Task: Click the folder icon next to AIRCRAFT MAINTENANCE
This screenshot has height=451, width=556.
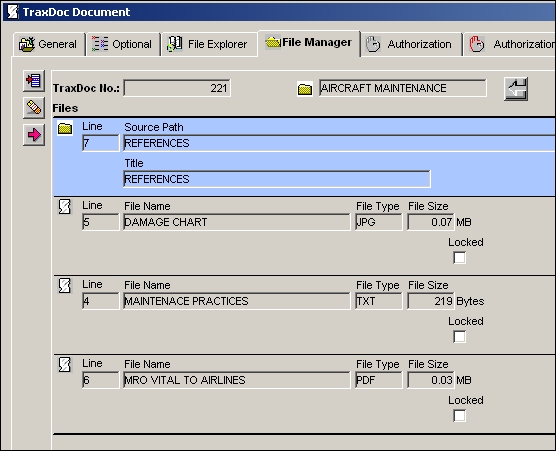Action: pos(305,89)
